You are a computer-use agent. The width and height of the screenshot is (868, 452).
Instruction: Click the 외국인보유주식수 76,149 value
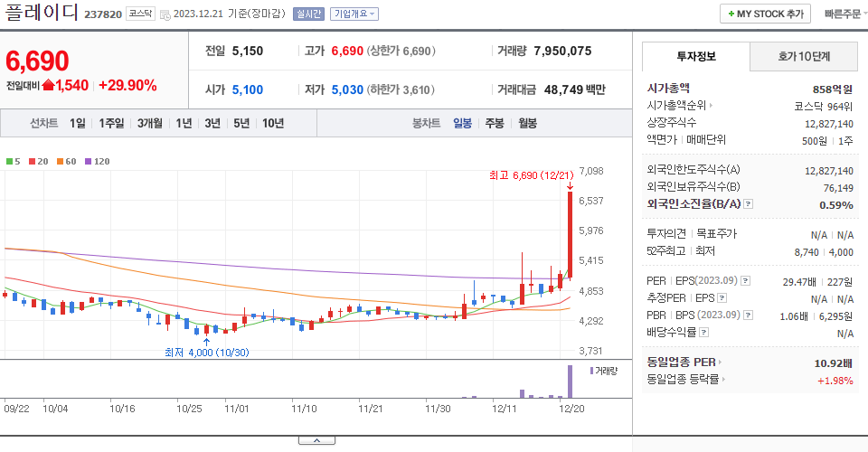[838, 188]
